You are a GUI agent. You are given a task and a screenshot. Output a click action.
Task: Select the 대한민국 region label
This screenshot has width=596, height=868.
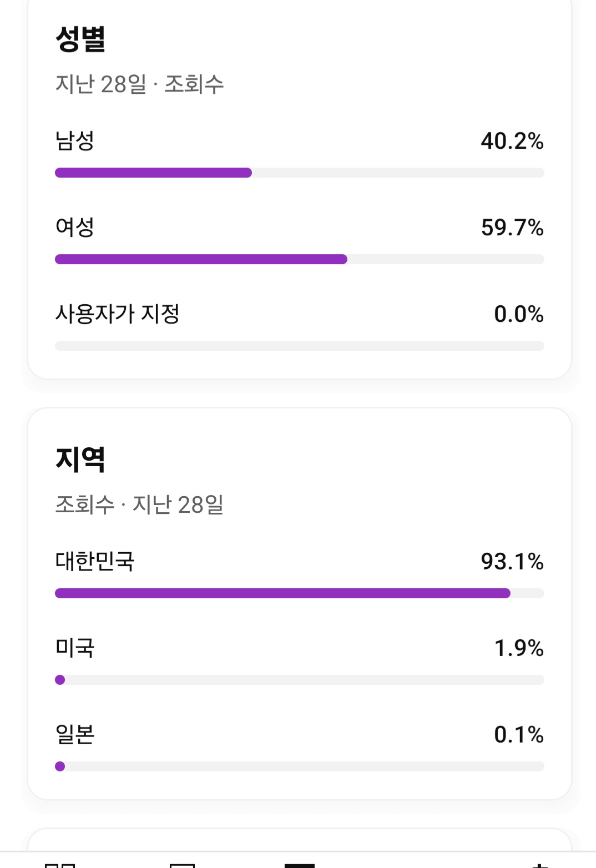tap(94, 561)
